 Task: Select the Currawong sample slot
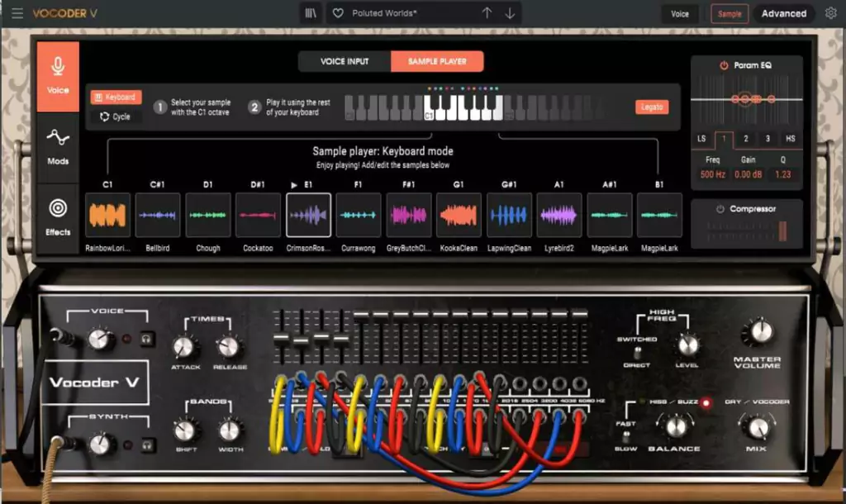point(359,215)
